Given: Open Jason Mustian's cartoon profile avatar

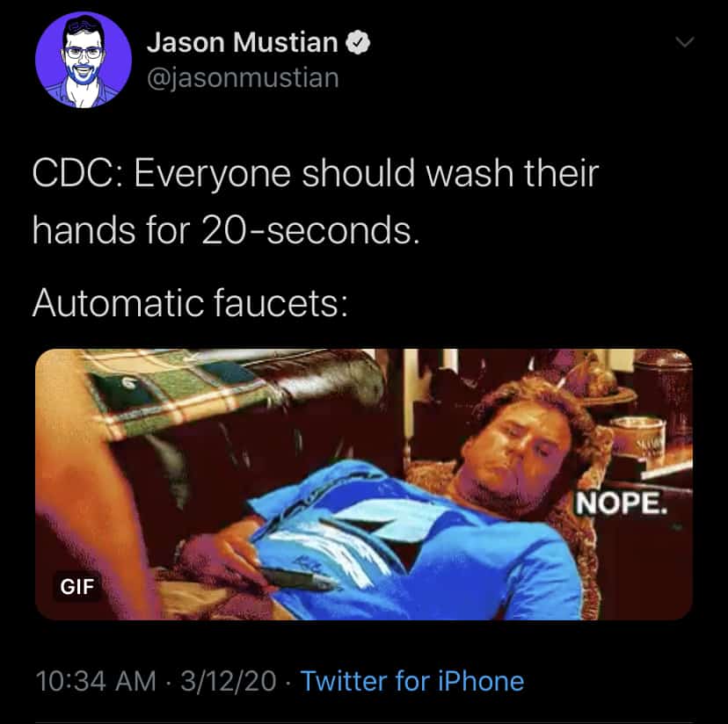Looking at the screenshot, I should coord(84,60).
